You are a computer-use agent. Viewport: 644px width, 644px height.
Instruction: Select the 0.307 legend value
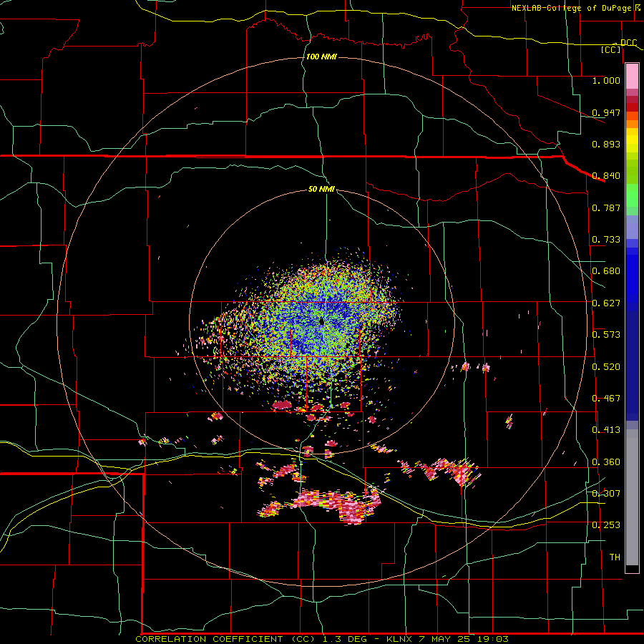(x=606, y=494)
